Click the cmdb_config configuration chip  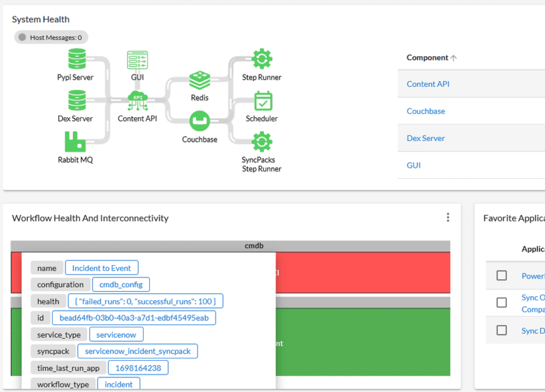coord(121,284)
